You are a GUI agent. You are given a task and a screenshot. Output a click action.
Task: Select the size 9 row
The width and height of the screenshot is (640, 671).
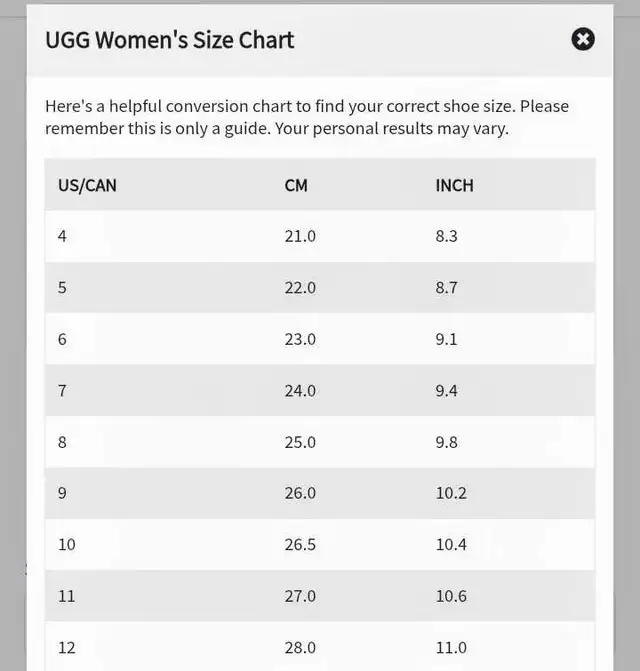[320, 493]
